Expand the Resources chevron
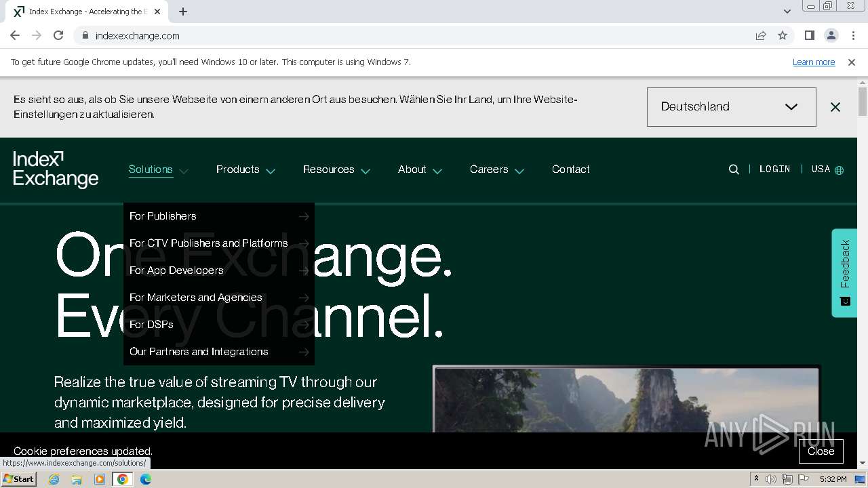Screen dimensions: 868x488 366,171
